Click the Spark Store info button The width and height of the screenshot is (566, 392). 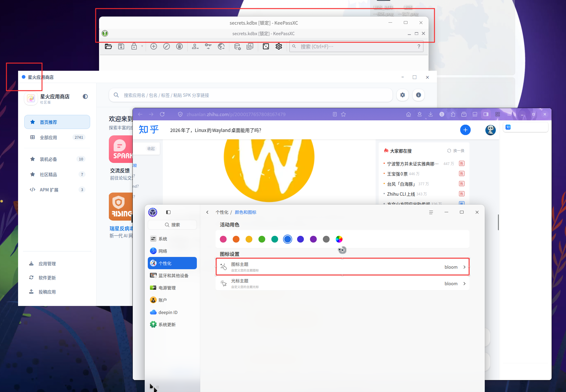coord(419,95)
